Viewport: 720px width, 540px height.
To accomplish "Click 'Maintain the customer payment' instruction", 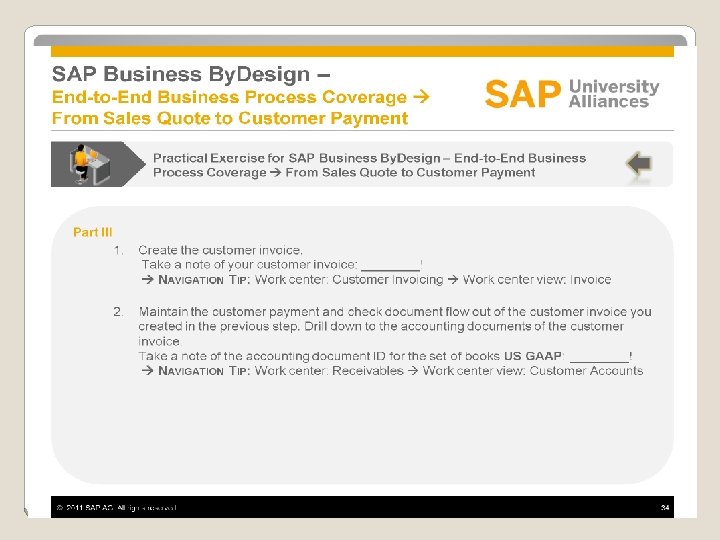I will tap(395, 326).
